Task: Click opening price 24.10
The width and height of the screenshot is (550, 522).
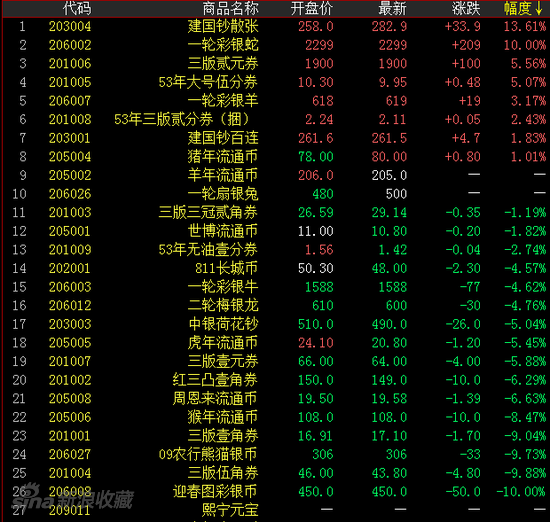Action: [x=316, y=343]
